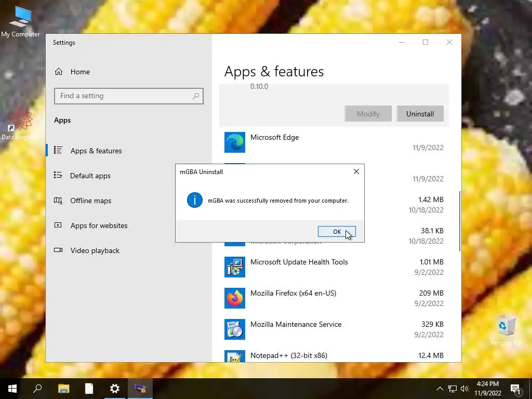The width and height of the screenshot is (532, 399).
Task: Close the Settings window
Action: pyautogui.click(x=449, y=42)
